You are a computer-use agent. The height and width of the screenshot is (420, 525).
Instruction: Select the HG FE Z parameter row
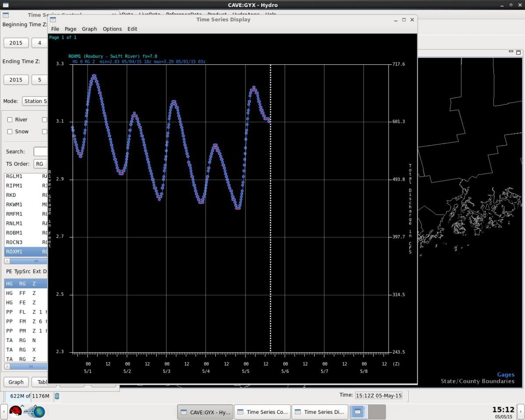(x=26, y=302)
